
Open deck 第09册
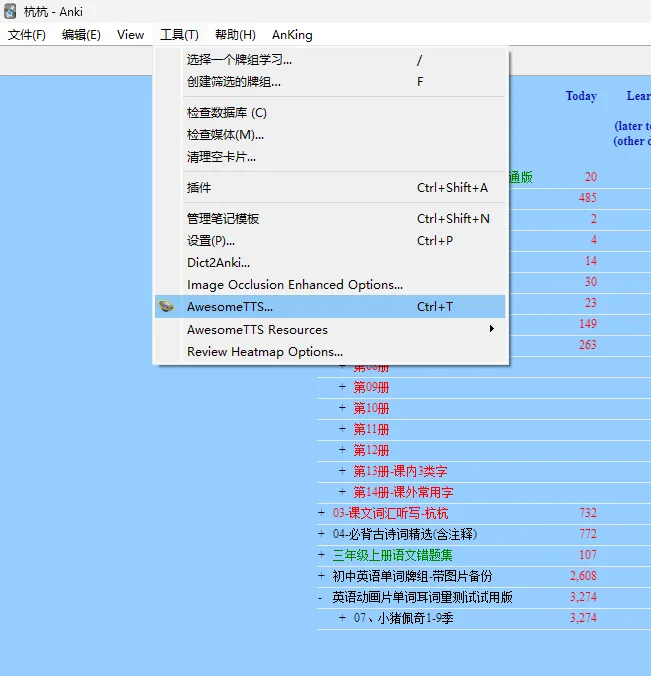(371, 387)
